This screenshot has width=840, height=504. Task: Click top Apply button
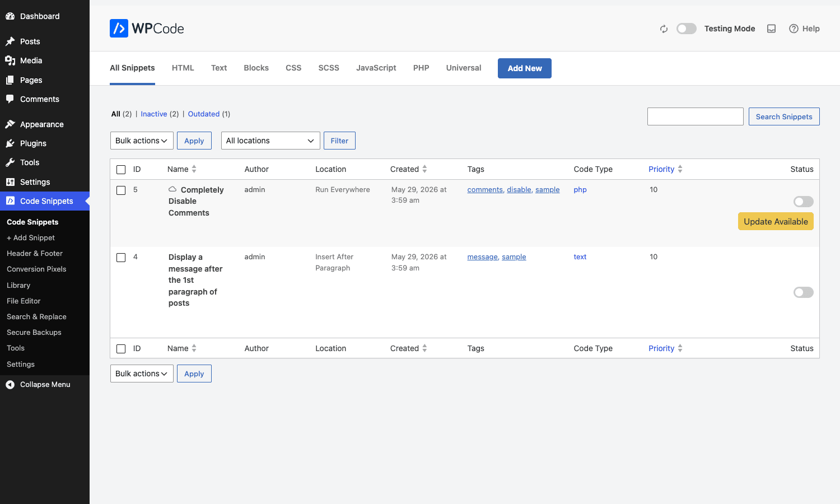pos(194,141)
